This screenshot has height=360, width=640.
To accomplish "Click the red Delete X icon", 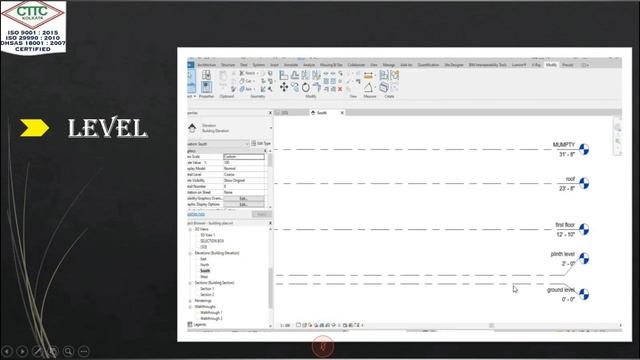I will tap(340, 89).
